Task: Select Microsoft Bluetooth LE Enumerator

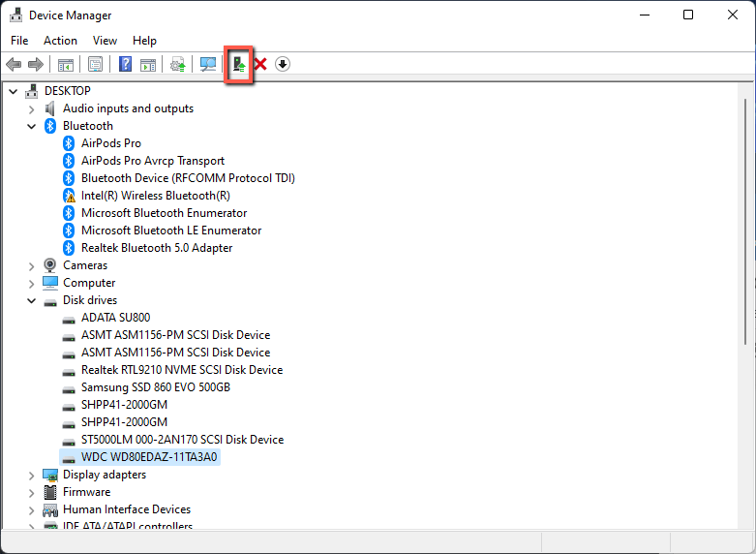Action: click(x=171, y=231)
